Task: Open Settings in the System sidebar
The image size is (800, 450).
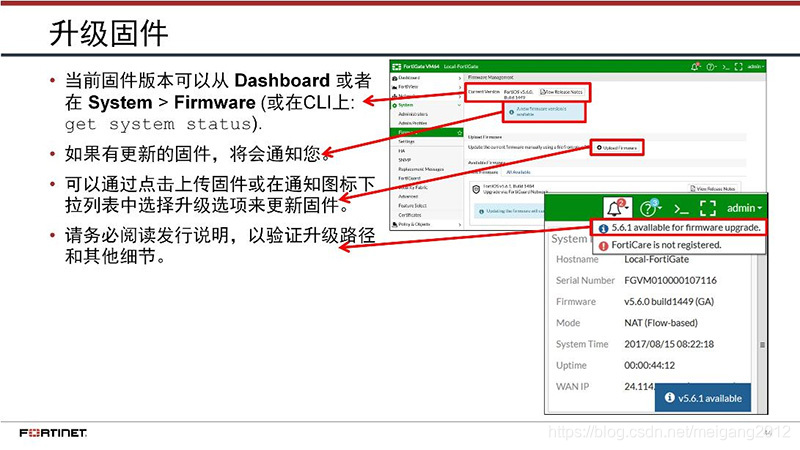Action: [406, 142]
